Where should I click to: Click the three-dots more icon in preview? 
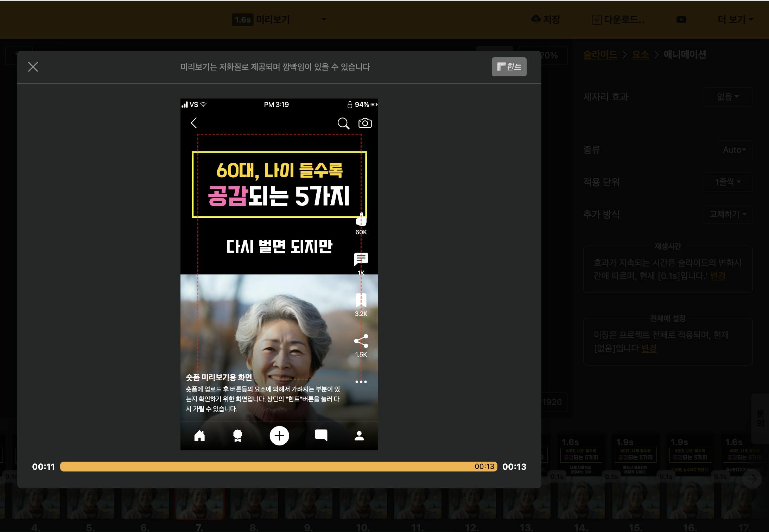point(361,382)
